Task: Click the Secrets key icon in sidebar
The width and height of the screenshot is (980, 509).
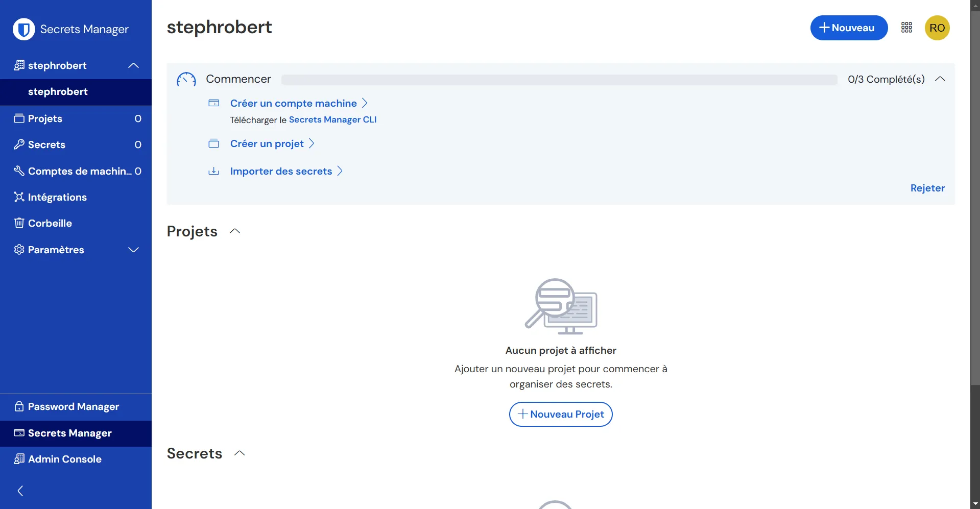Action: 19,144
